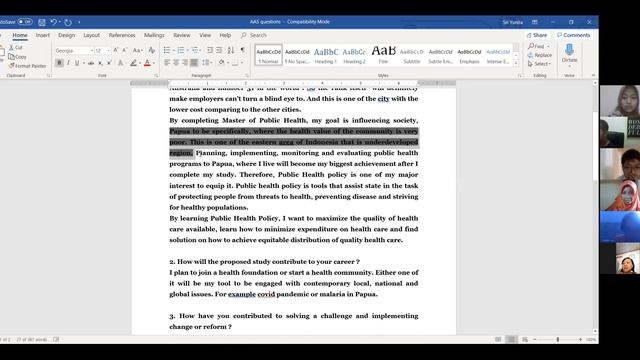Image resolution: width=640 pixels, height=360 pixels.
Task: Open the underline style dropdown arrow
Action: [x=83, y=63]
